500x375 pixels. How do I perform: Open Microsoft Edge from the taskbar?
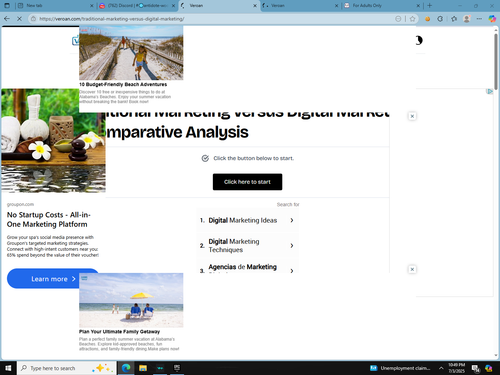pyautogui.click(x=126, y=368)
